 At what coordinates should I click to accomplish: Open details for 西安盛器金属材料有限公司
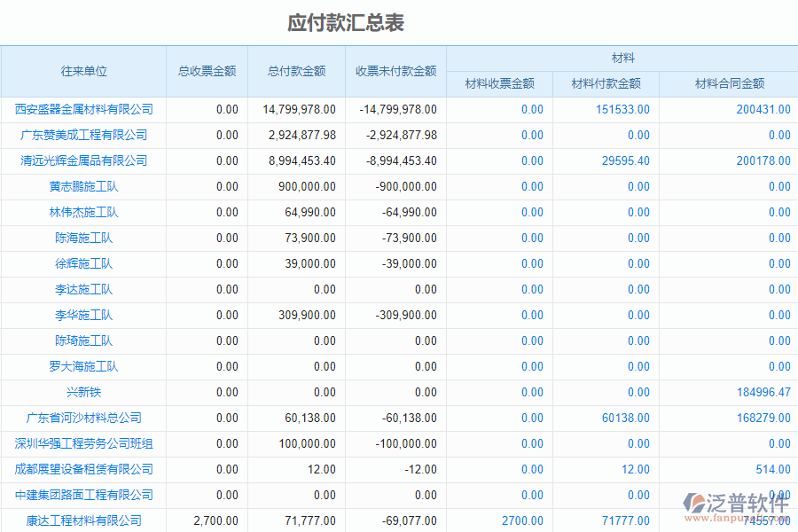click(83, 108)
